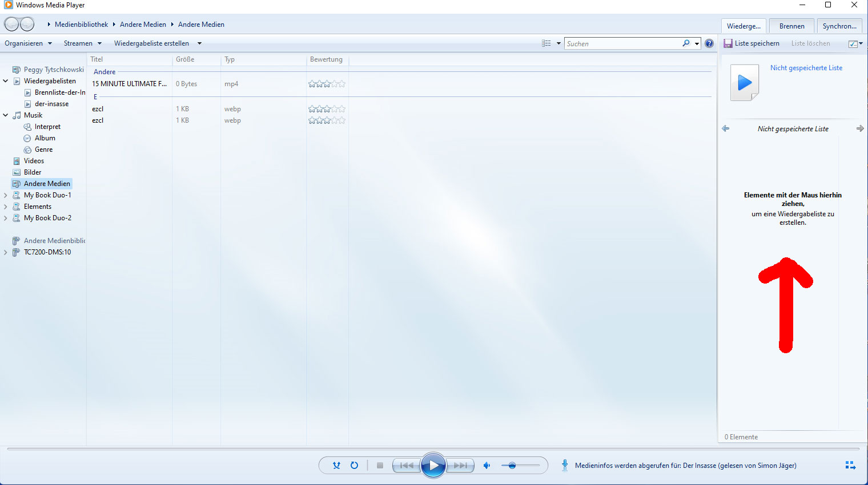This screenshot has width=868, height=485.
Task: Switch to the Synchronisieren tab
Action: tap(839, 26)
